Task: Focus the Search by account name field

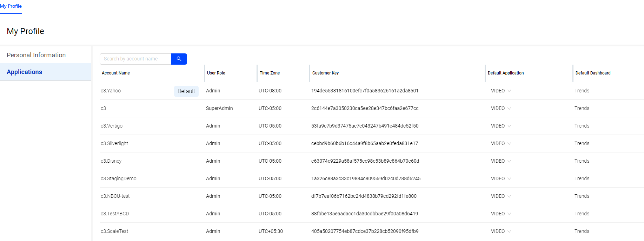Action: click(x=135, y=59)
